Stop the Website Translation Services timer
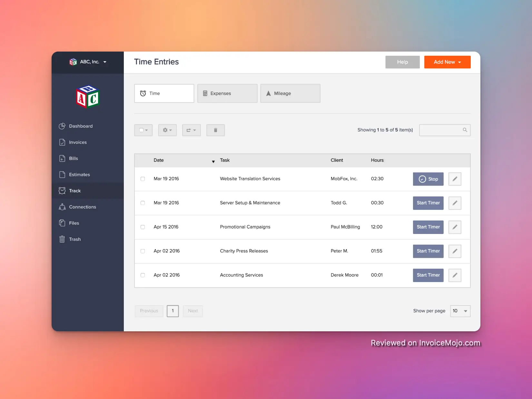This screenshot has width=532, height=399. coord(428,179)
